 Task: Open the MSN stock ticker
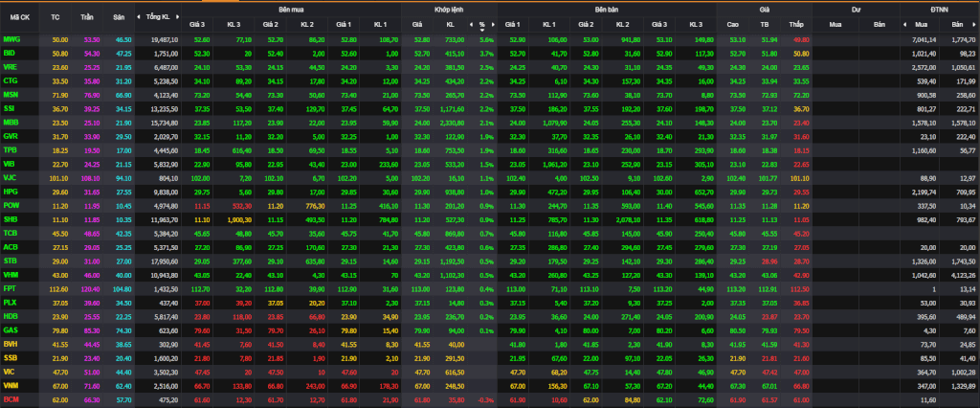(x=11, y=94)
